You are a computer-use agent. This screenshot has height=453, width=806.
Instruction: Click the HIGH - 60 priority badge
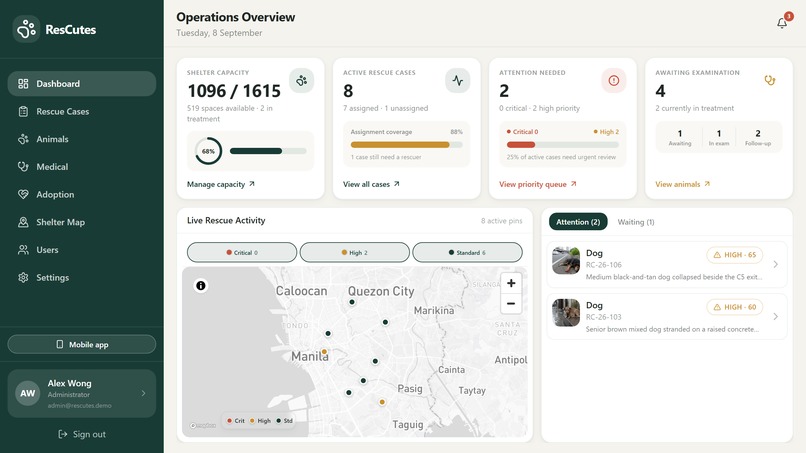[x=735, y=307]
